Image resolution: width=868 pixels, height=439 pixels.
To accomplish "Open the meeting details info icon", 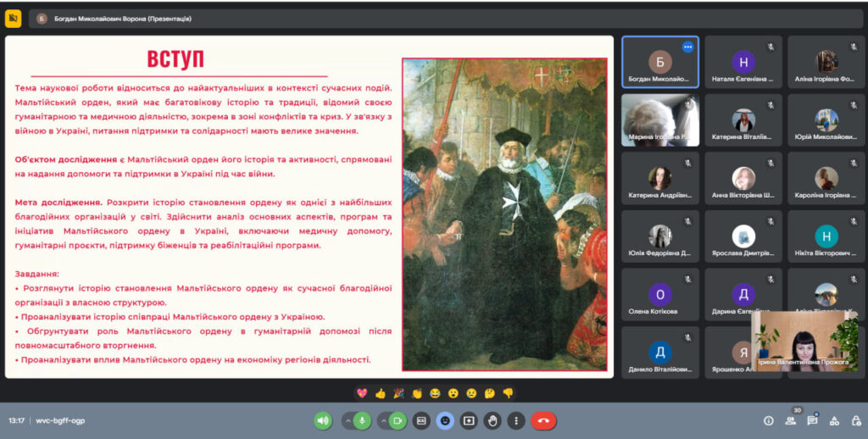I will [769, 420].
